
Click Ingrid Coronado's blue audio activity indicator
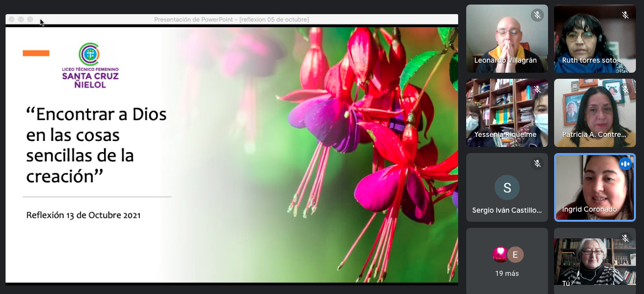pos(625,164)
